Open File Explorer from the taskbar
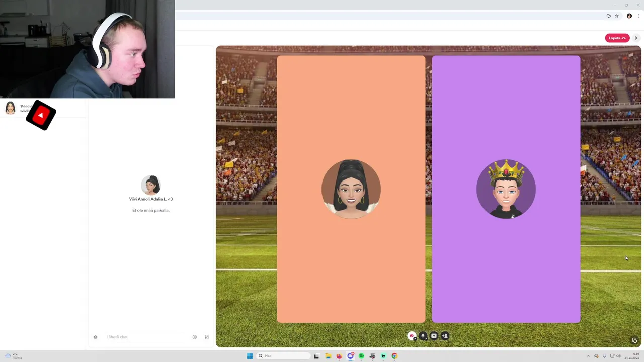 click(x=328, y=356)
